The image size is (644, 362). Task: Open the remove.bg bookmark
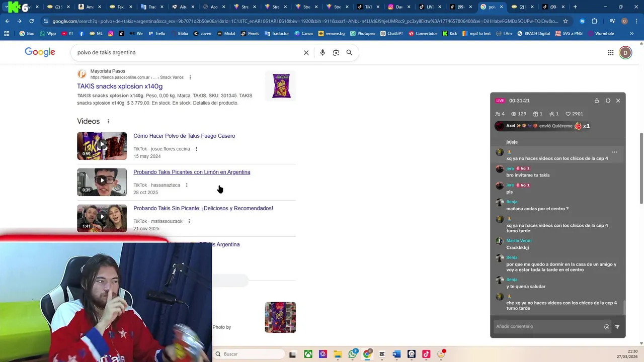331,33
